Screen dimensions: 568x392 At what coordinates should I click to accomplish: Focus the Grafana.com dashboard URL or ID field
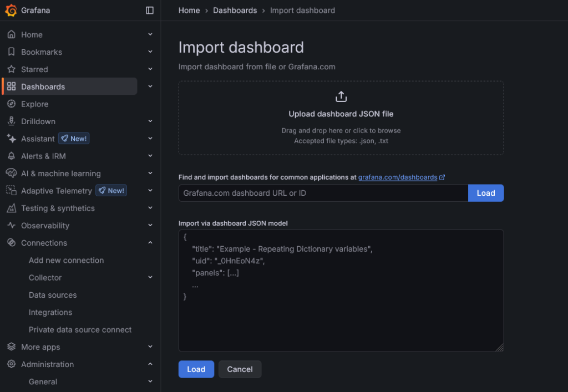tap(323, 193)
